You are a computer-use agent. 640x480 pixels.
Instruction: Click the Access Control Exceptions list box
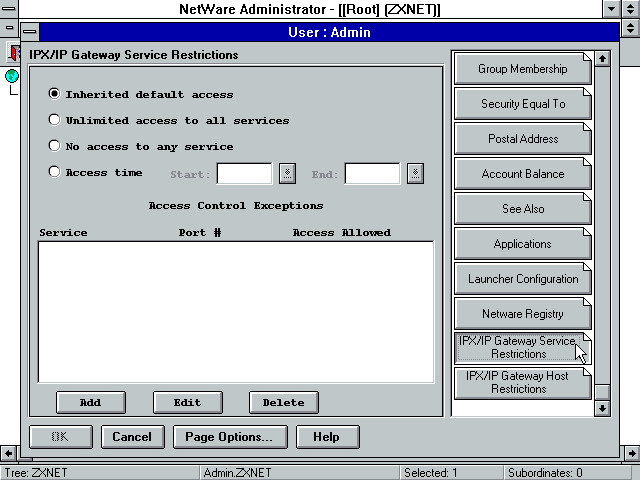pyautogui.click(x=236, y=312)
